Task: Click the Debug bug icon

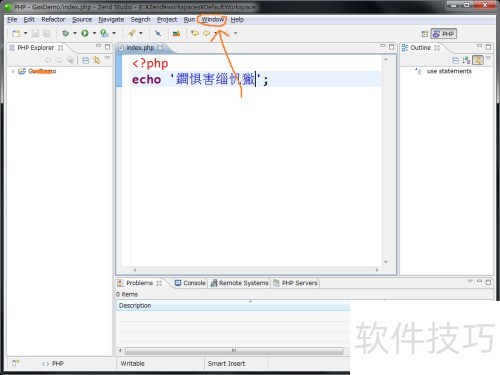Action: tap(66, 33)
